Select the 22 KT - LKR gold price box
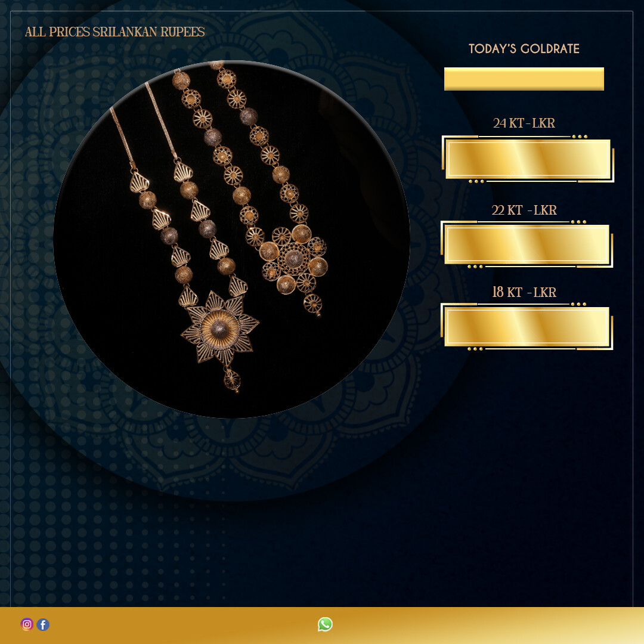Viewport: 644px width, 644px height. (x=527, y=244)
